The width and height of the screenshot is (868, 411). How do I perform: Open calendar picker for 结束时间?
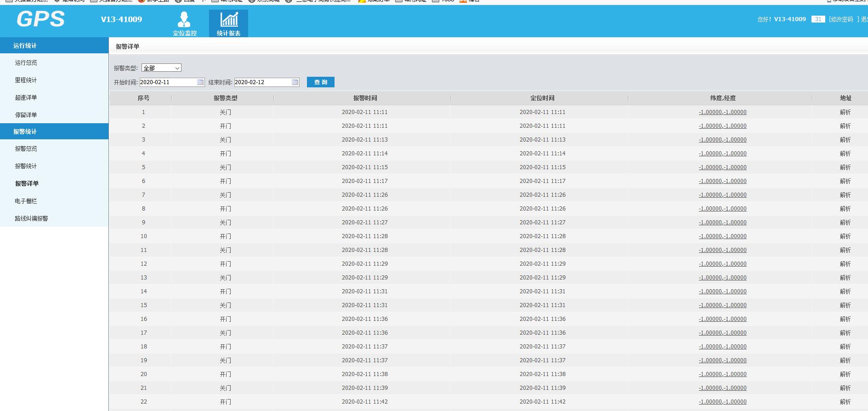(295, 82)
